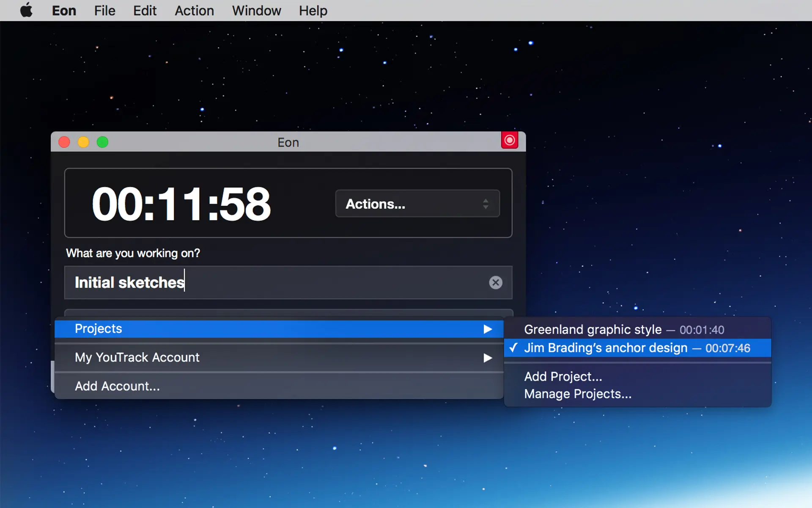Open the Actions... dropdown

pos(417,204)
